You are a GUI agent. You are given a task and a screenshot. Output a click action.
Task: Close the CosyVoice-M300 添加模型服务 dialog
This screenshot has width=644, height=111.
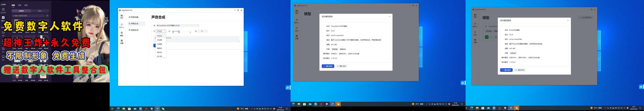(x=389, y=16)
